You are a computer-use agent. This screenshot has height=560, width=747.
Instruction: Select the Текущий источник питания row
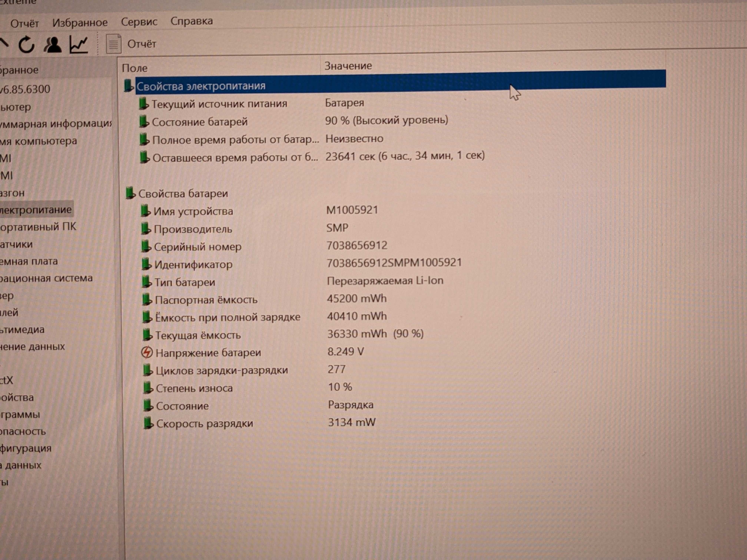(x=219, y=104)
